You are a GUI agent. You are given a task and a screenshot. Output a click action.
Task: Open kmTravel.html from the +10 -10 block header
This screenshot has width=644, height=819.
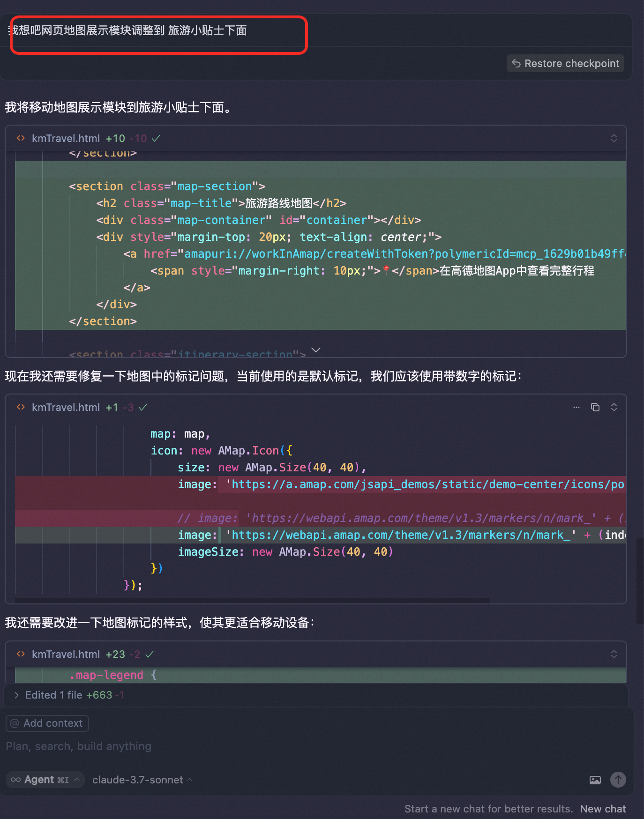(x=66, y=138)
